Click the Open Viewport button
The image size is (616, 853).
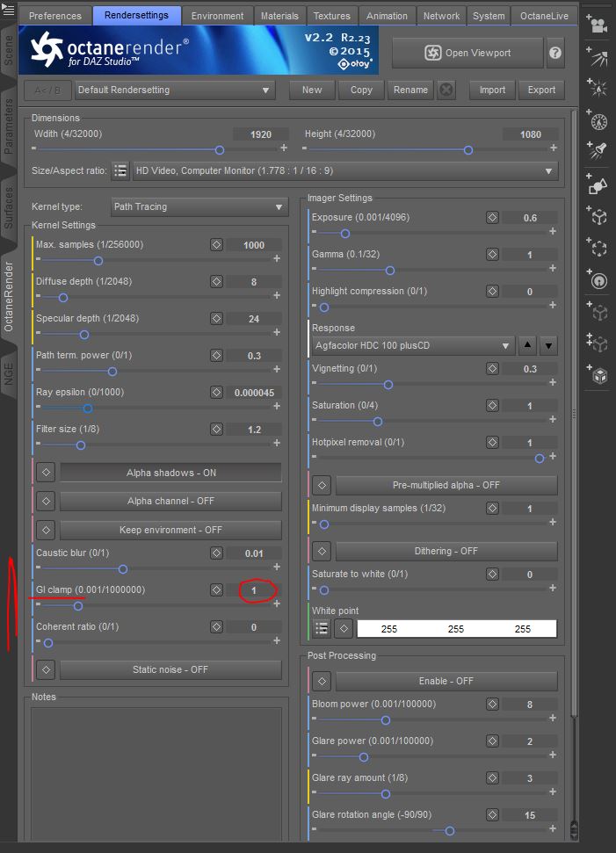coord(467,53)
